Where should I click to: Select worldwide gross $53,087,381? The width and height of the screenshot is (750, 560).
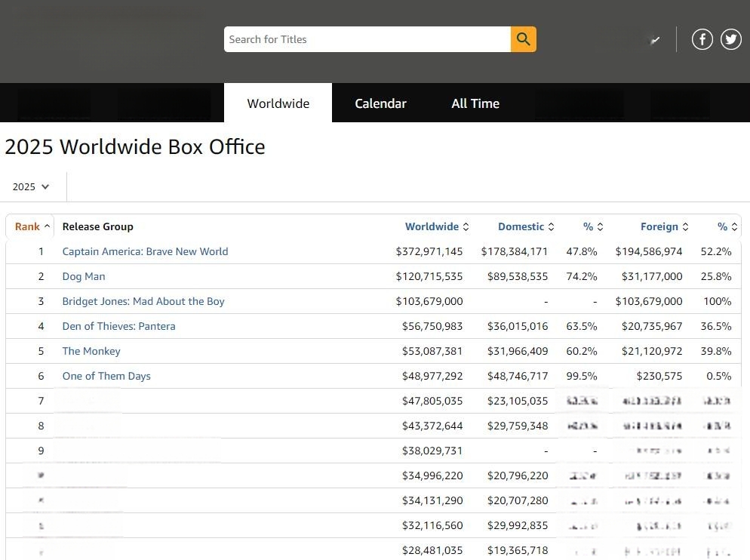(x=432, y=351)
